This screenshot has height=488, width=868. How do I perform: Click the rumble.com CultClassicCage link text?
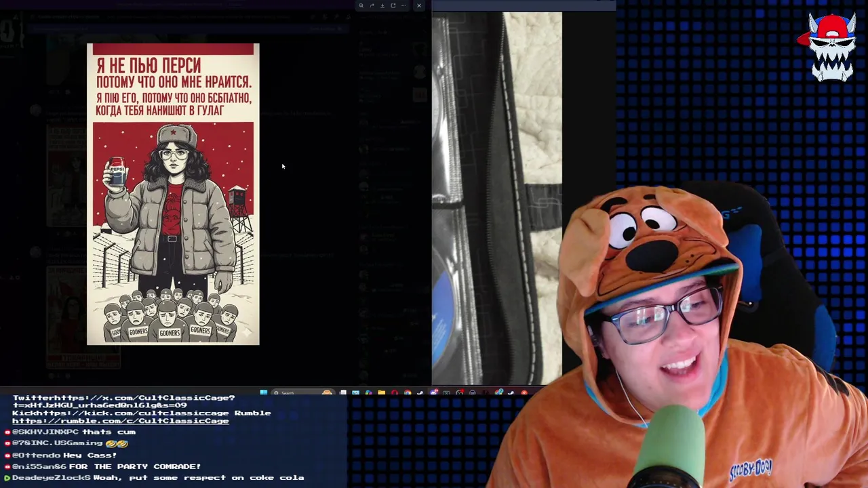pyautogui.click(x=120, y=421)
